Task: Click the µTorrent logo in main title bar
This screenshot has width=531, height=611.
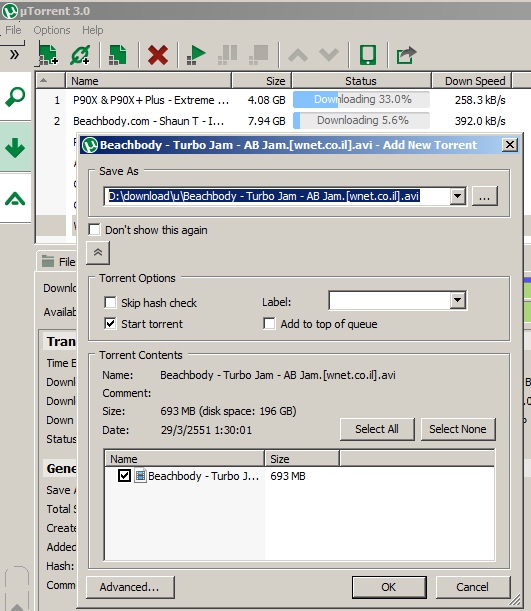Action: [x=10, y=11]
